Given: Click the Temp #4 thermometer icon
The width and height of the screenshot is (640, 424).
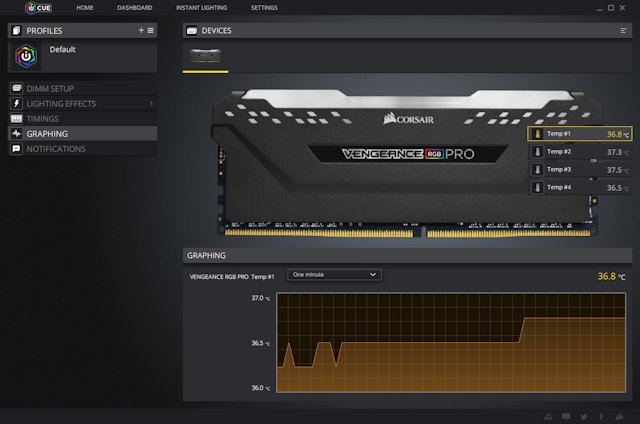Looking at the screenshot, I should [x=538, y=188].
